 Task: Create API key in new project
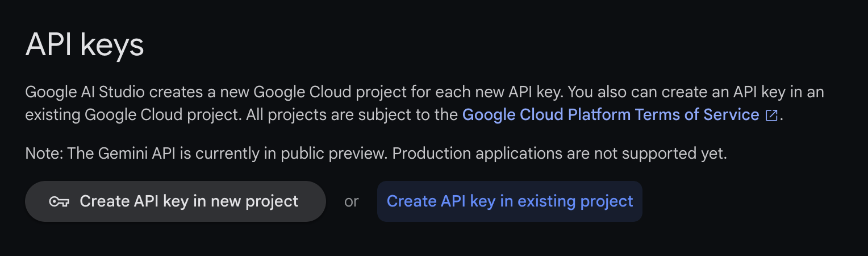[175, 201]
